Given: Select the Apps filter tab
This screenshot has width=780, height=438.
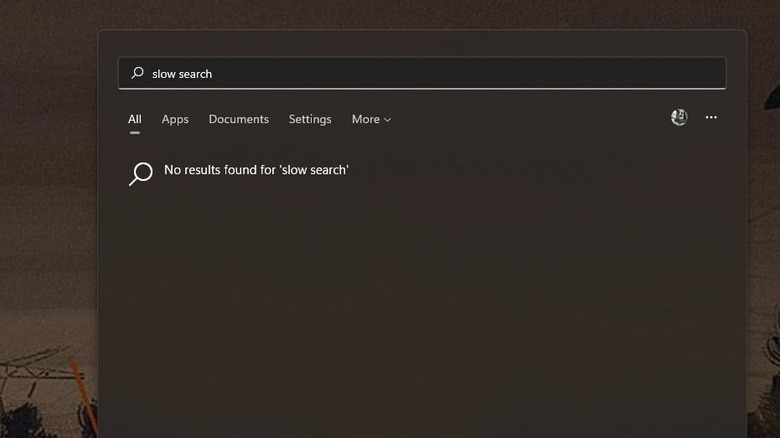Looking at the screenshot, I should click(x=175, y=119).
